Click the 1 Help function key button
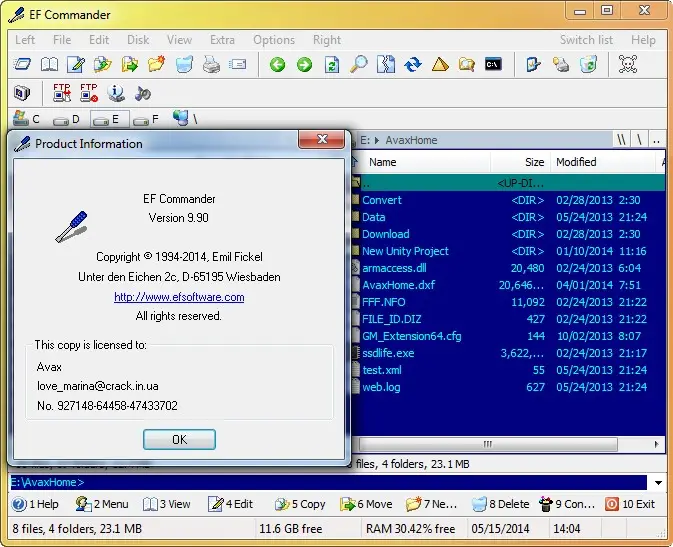The width and height of the screenshot is (673, 547). coord(36,504)
